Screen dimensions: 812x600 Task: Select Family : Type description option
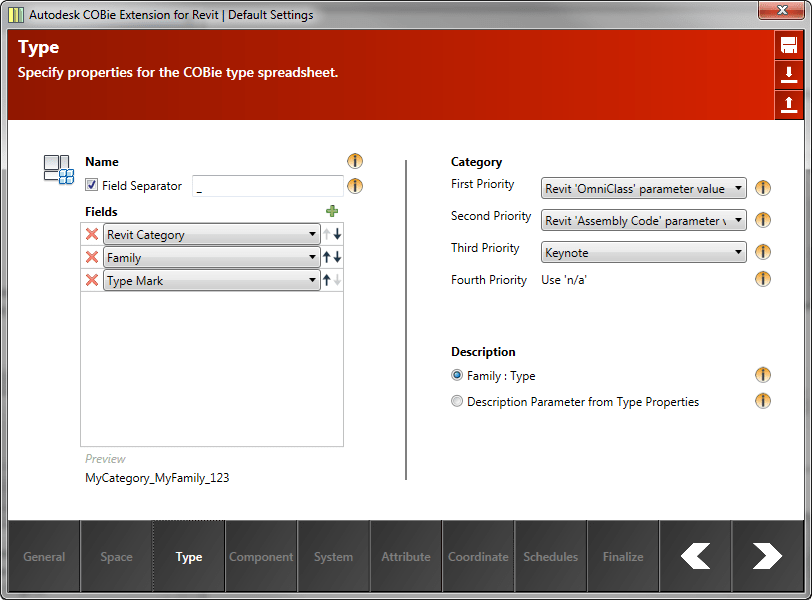click(457, 376)
